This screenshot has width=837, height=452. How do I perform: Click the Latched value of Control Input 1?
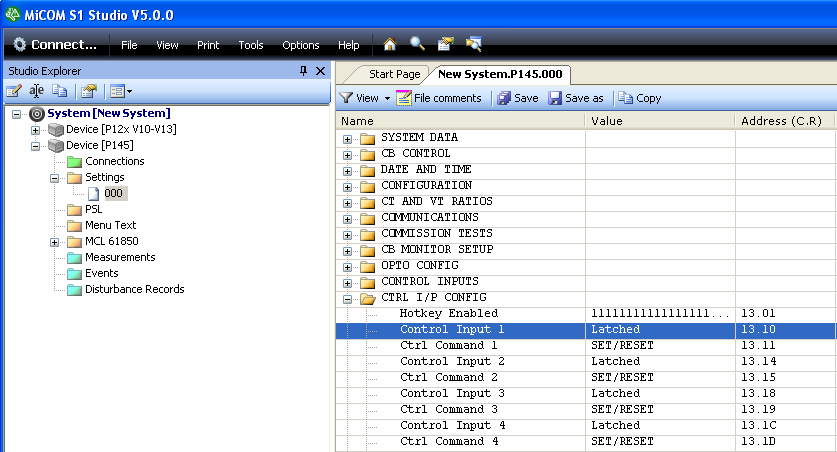(615, 330)
